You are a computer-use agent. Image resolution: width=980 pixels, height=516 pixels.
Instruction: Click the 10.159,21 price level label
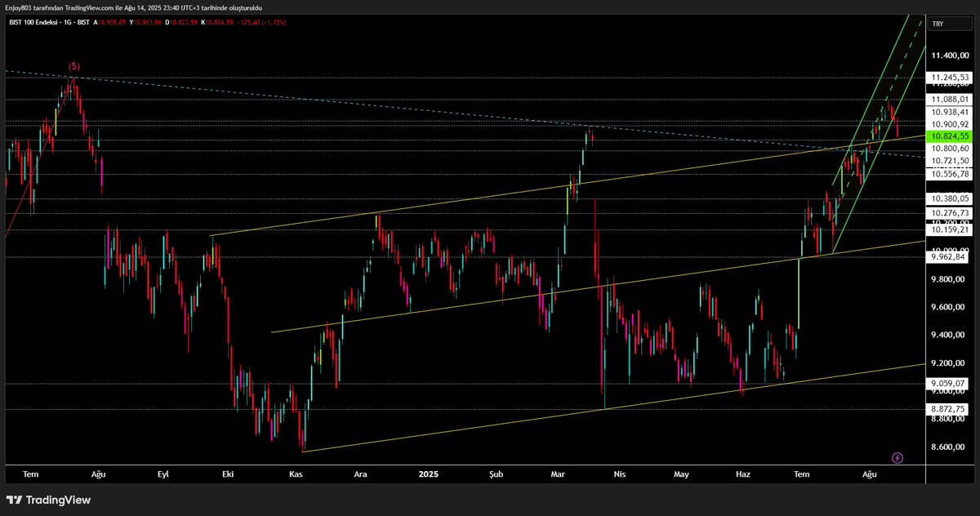tap(947, 230)
